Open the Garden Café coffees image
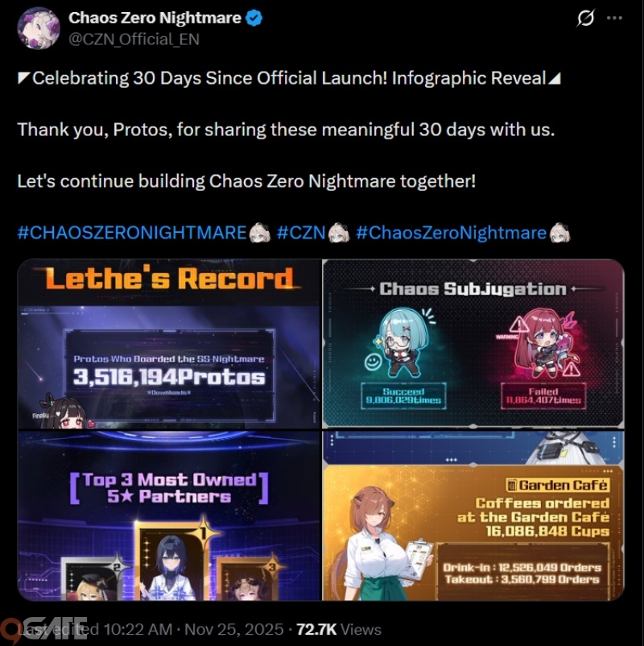This screenshot has height=646, width=644. click(x=473, y=516)
